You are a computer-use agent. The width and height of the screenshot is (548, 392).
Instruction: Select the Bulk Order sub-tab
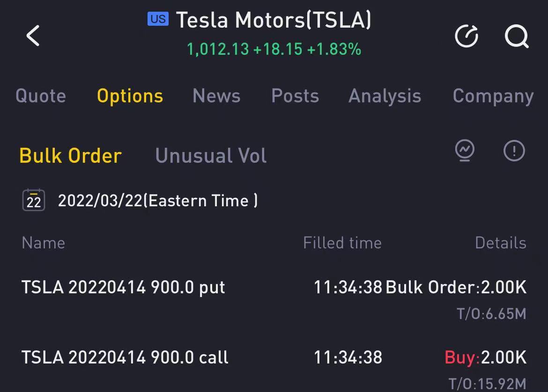70,156
